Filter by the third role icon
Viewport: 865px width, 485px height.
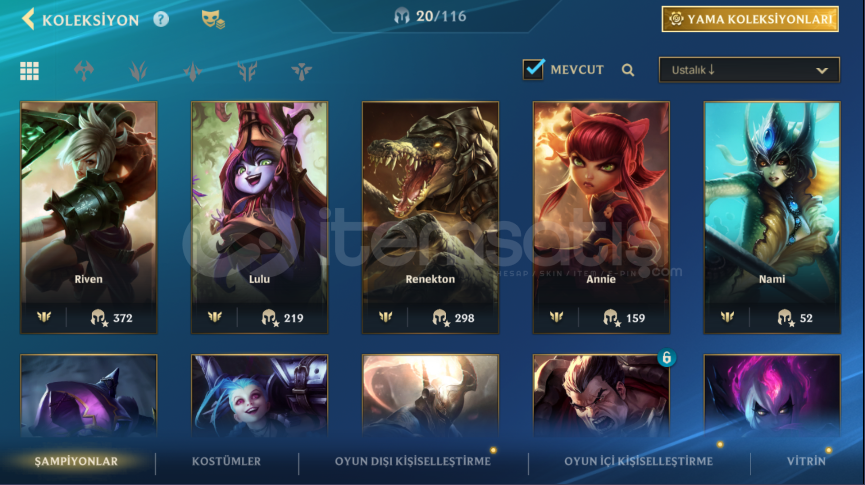pyautogui.click(x=138, y=71)
